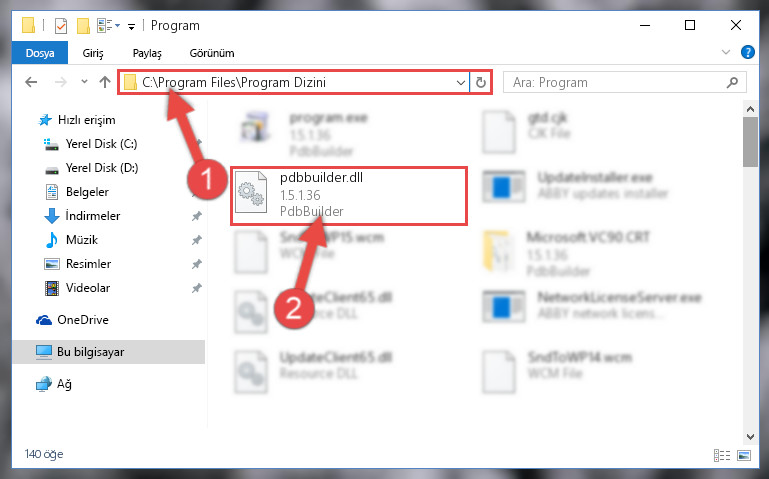Viewport: 769px width, 479px height.
Task: Refresh the current folder view
Action: point(481,82)
